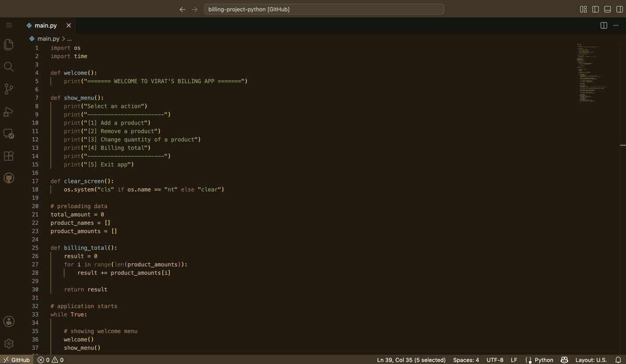Open the notifications bell
The image size is (626, 364).
(617, 360)
